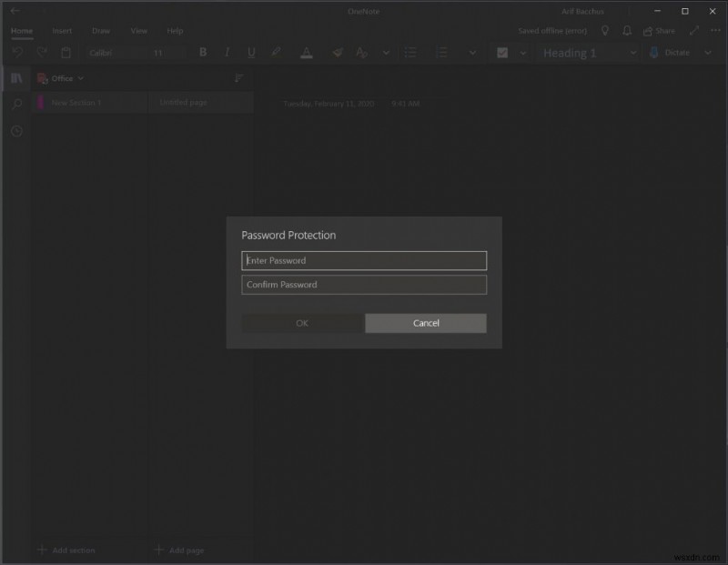Image resolution: width=728 pixels, height=565 pixels.
Task: Expand Dictate options chevron
Action: [708, 53]
